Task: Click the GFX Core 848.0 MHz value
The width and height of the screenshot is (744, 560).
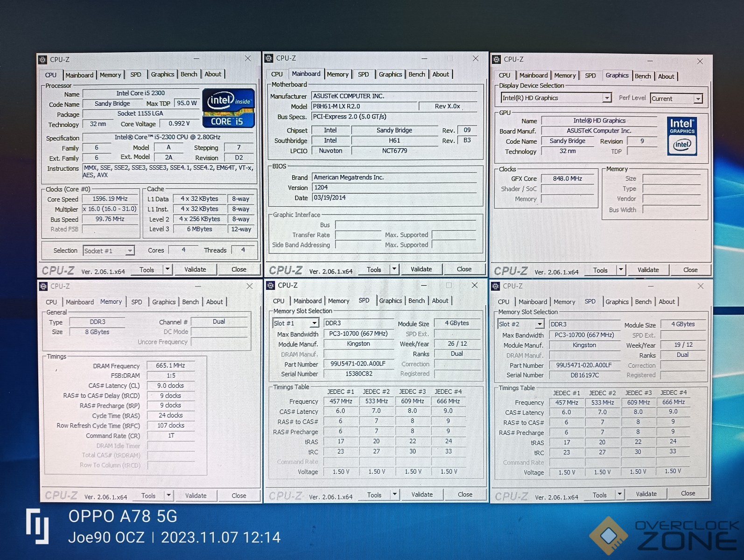Action: [567, 179]
